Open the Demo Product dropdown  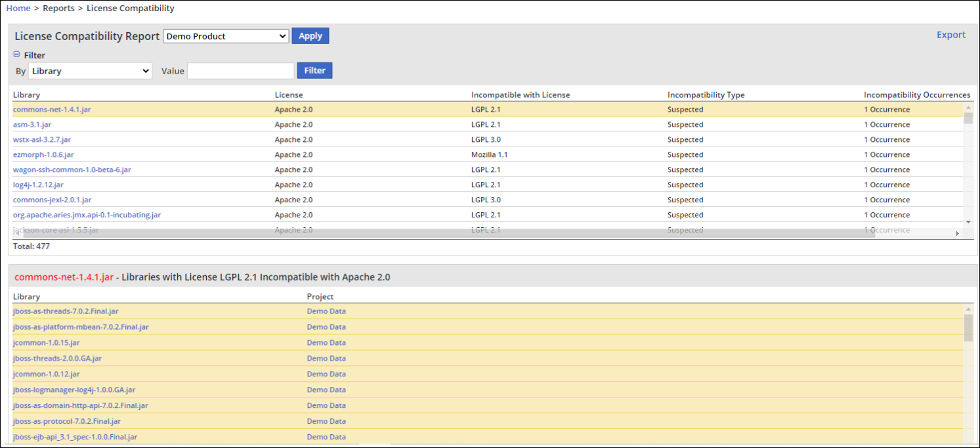click(225, 36)
